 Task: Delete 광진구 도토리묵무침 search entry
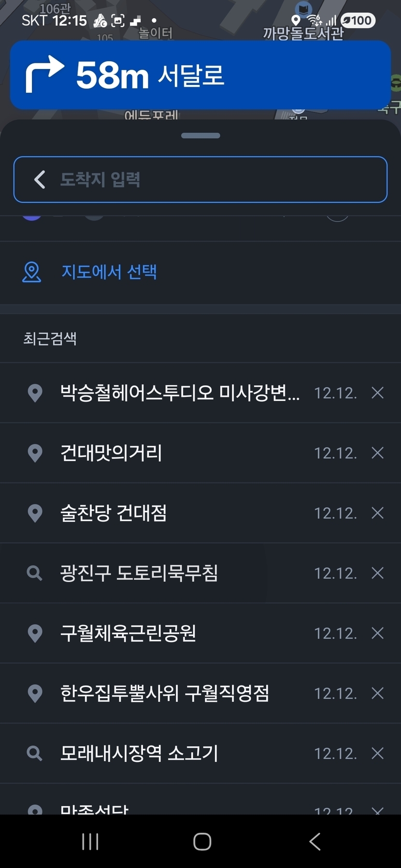point(377,573)
